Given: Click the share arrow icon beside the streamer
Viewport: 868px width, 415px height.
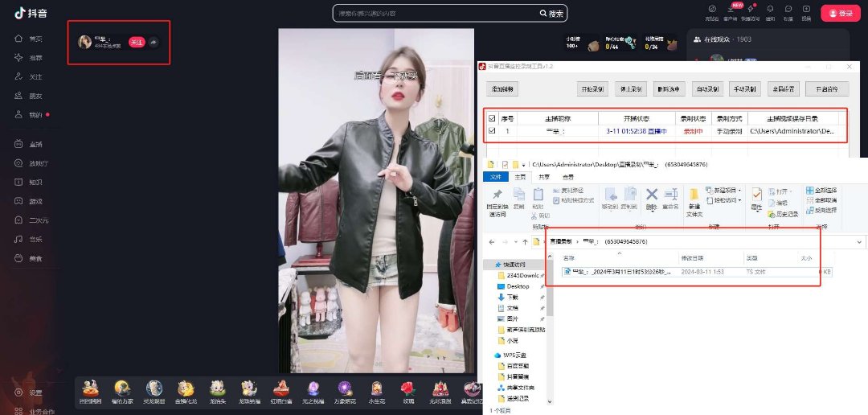Looking at the screenshot, I should coord(154,43).
